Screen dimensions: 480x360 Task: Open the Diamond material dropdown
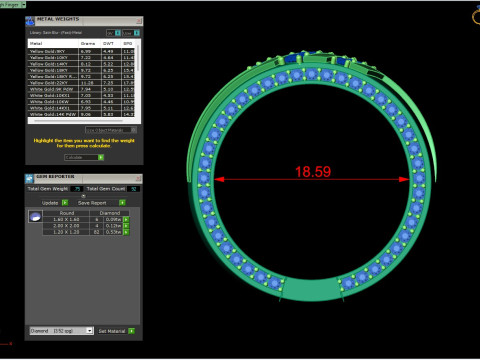[89, 331]
